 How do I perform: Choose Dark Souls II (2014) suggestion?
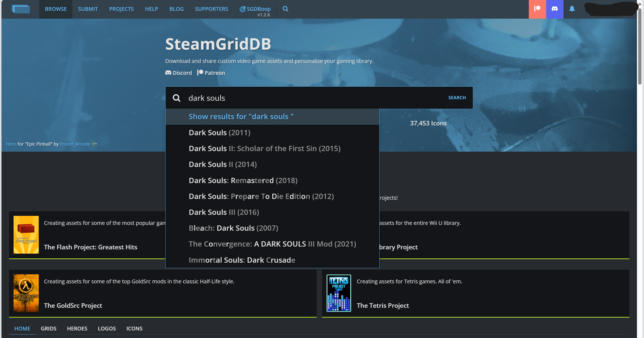pos(272,164)
